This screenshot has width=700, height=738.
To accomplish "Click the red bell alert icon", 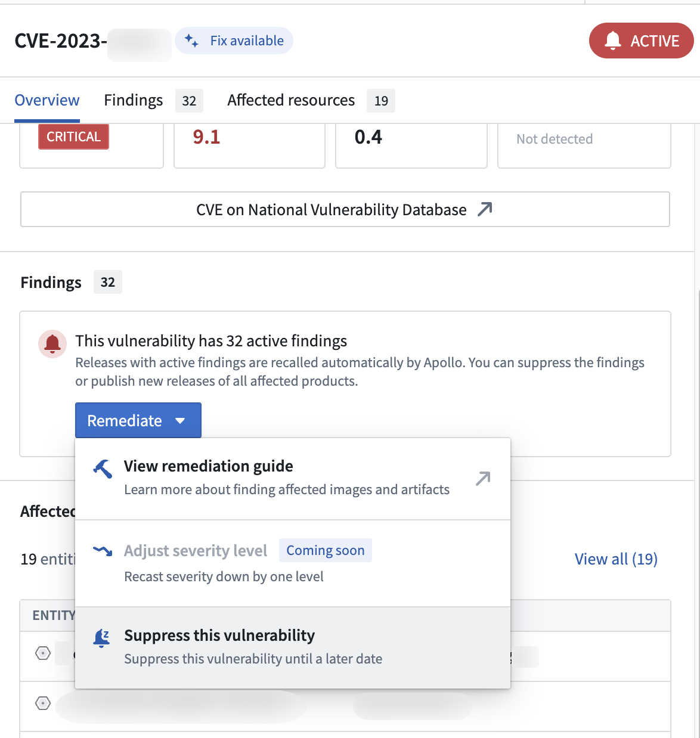I will pos(52,344).
